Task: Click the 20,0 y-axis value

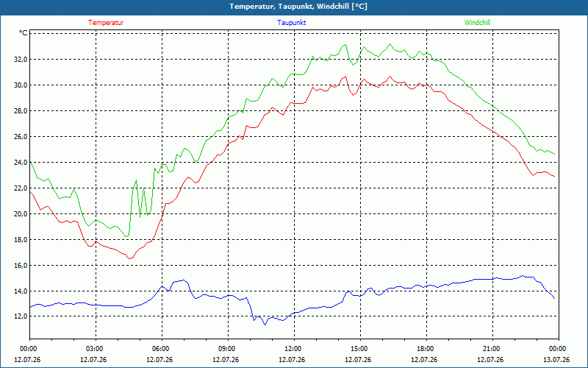Action: click(21, 213)
